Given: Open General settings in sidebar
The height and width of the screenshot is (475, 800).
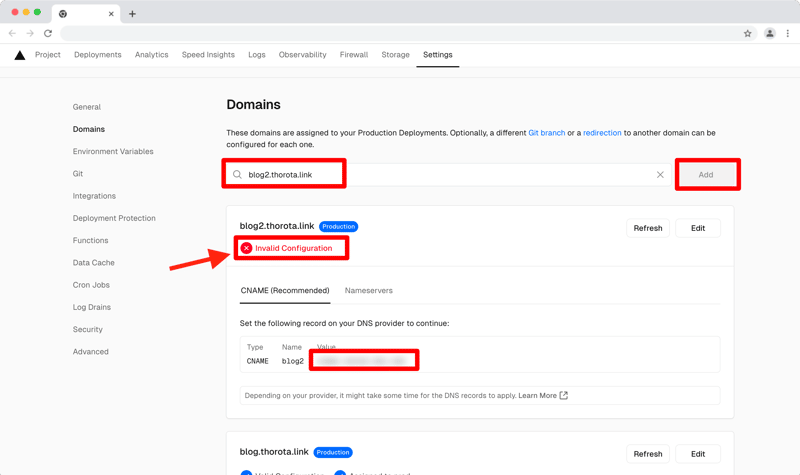Looking at the screenshot, I should point(87,107).
